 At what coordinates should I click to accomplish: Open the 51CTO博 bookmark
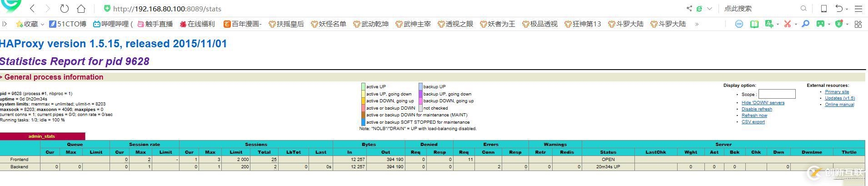click(67, 24)
